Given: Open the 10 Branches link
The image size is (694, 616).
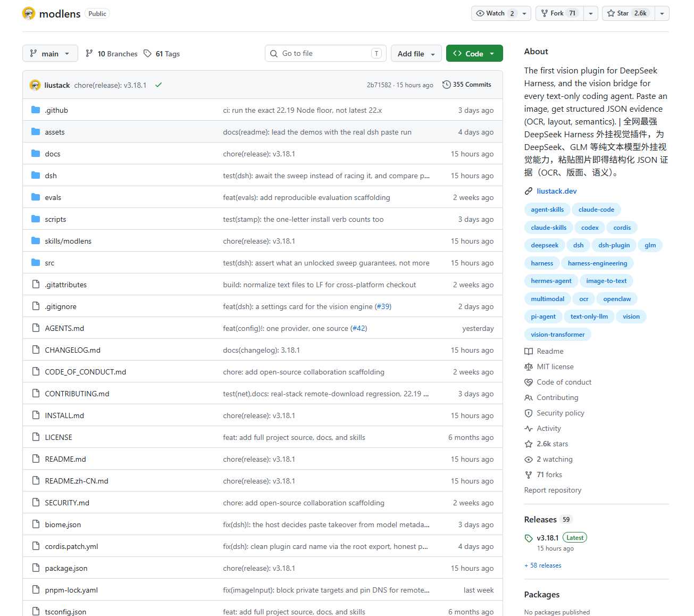Looking at the screenshot, I should (112, 54).
